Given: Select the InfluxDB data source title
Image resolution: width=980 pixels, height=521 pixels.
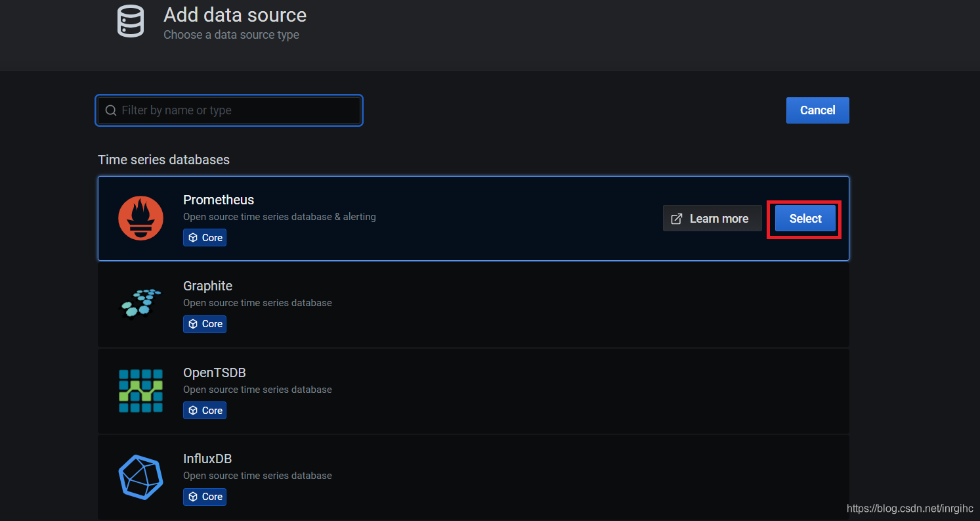Looking at the screenshot, I should [x=207, y=459].
